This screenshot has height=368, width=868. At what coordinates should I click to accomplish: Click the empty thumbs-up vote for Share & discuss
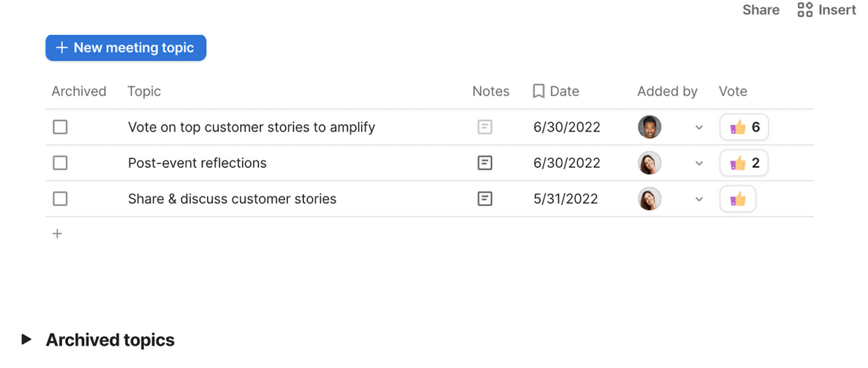738,199
